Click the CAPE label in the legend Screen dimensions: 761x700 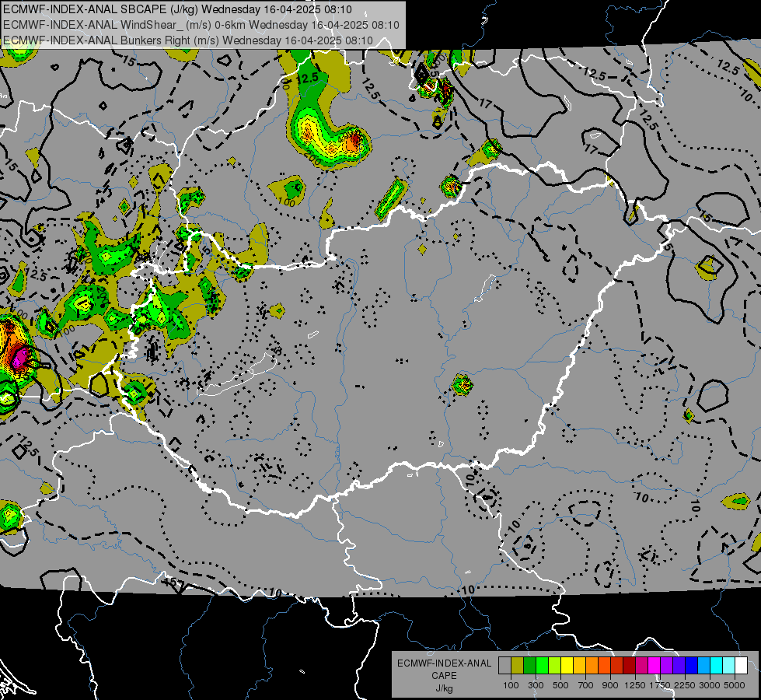click(x=444, y=676)
